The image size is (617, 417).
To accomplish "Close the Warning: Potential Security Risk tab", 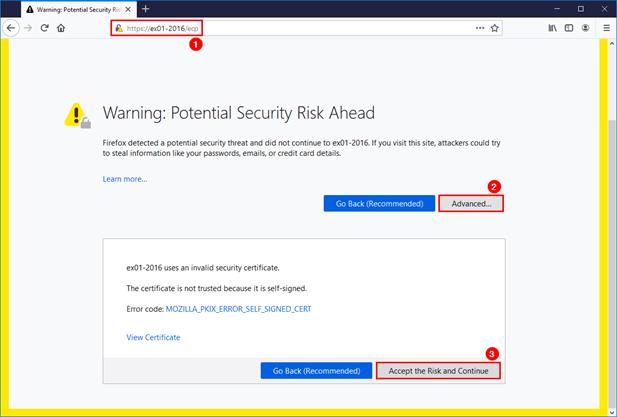I will click(128, 9).
